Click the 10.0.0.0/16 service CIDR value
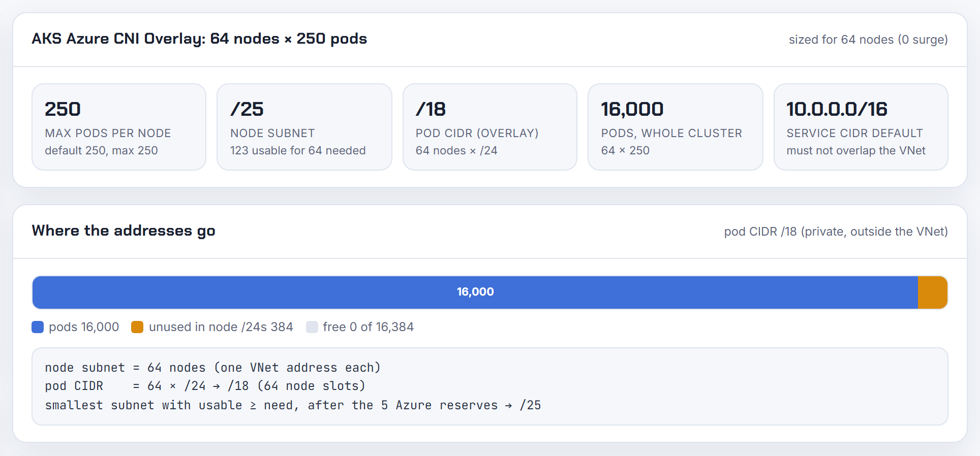980x456 pixels. coord(837,109)
